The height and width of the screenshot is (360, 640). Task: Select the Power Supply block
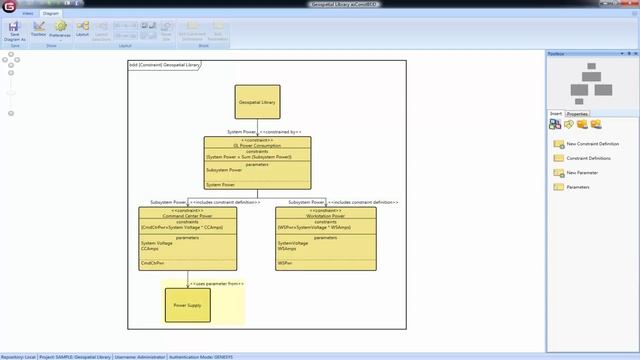point(188,305)
